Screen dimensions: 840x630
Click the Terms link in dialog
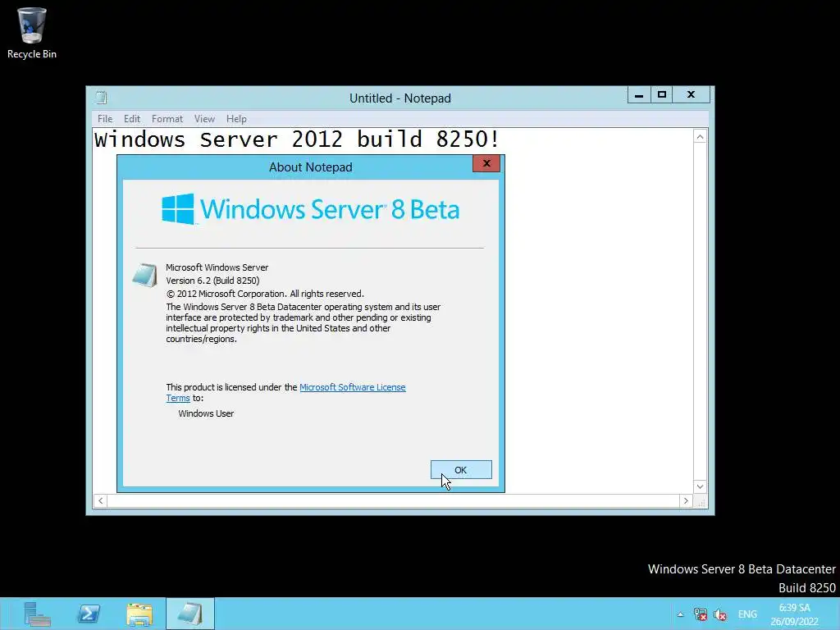[x=178, y=398]
